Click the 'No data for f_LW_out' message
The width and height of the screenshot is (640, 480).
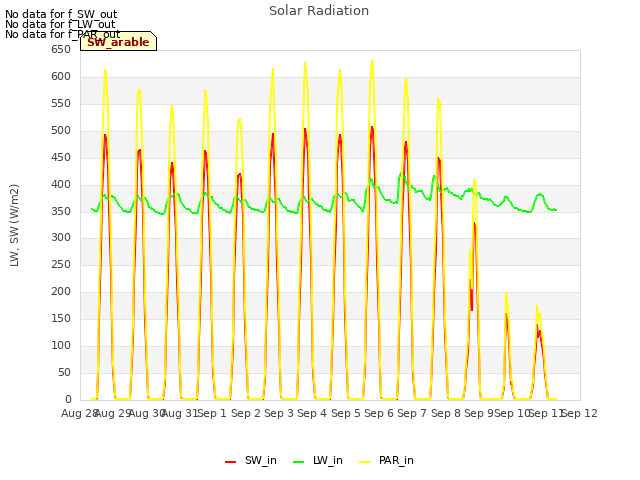coord(60,24)
